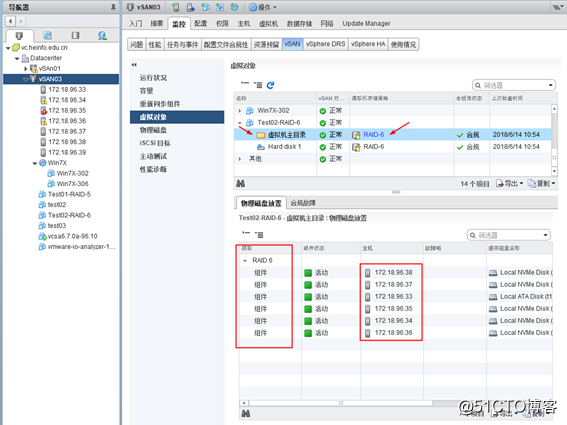Open 运行状况 in vSAN menu
The width and height of the screenshot is (567, 425).
[x=153, y=78]
